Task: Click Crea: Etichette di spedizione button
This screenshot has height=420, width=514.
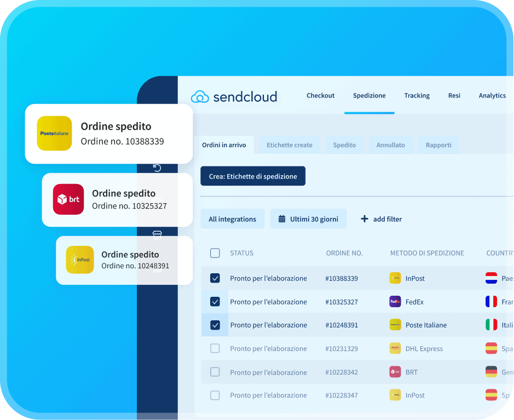Action: 253,176
